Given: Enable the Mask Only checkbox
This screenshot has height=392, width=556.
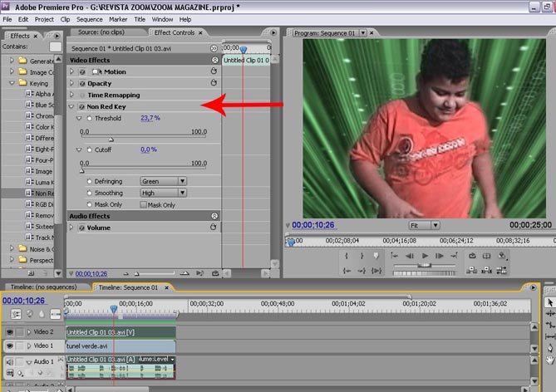Looking at the screenshot, I should coord(142,204).
